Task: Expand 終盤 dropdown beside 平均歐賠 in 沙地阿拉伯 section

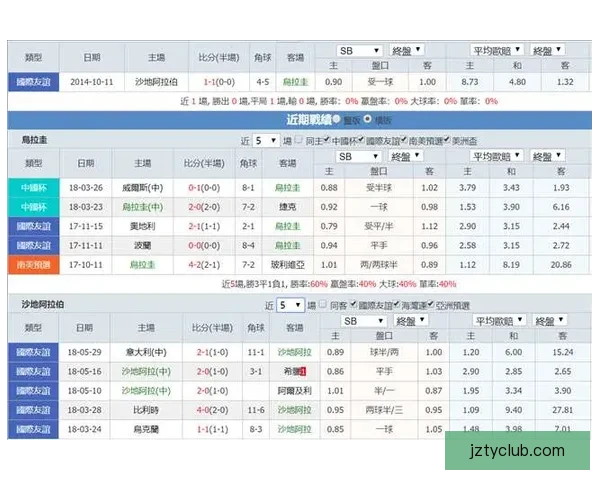Action: (x=549, y=320)
